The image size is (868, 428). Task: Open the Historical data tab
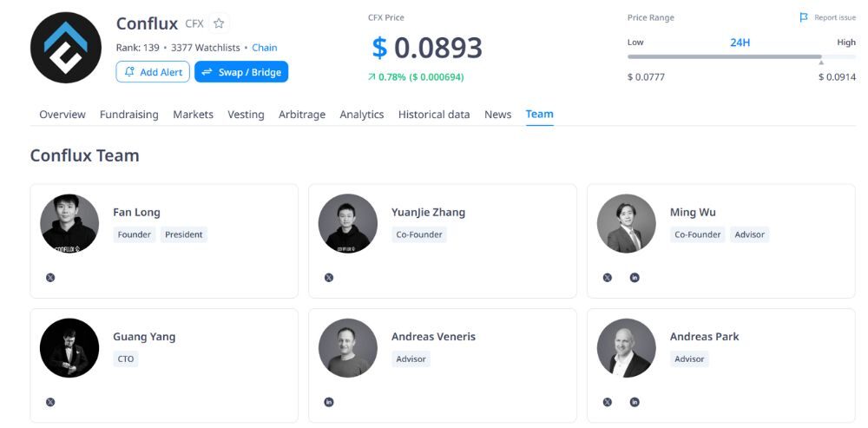point(434,115)
